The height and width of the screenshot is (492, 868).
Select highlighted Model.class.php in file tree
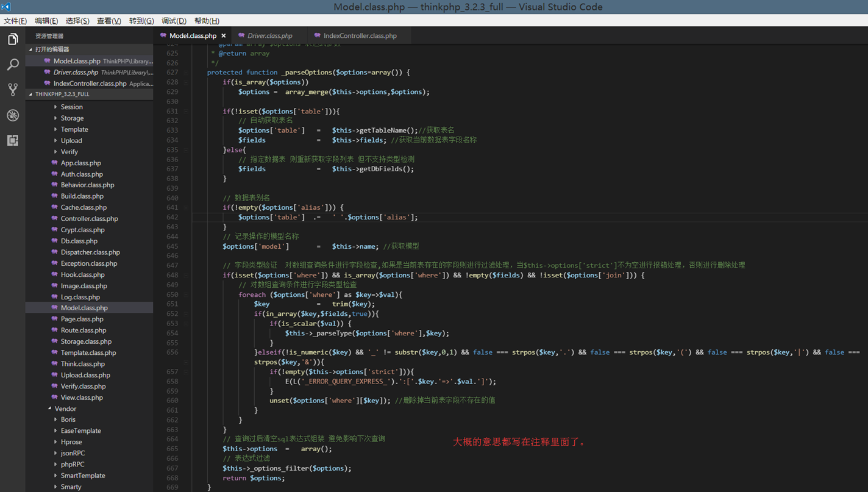(x=89, y=308)
